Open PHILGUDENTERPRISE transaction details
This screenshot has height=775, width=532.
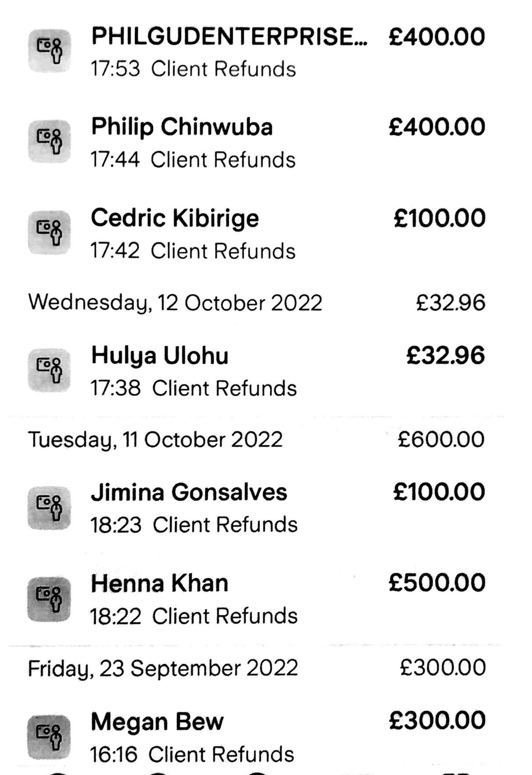[x=229, y=36]
